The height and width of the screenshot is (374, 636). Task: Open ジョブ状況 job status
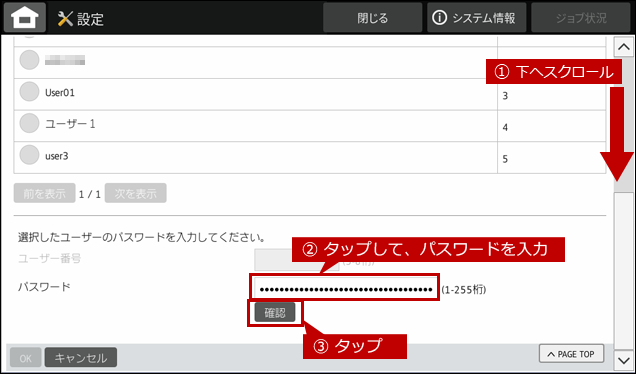(581, 18)
